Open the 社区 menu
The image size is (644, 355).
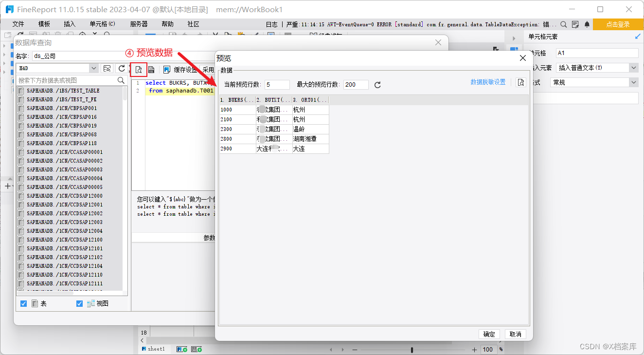[x=193, y=24]
